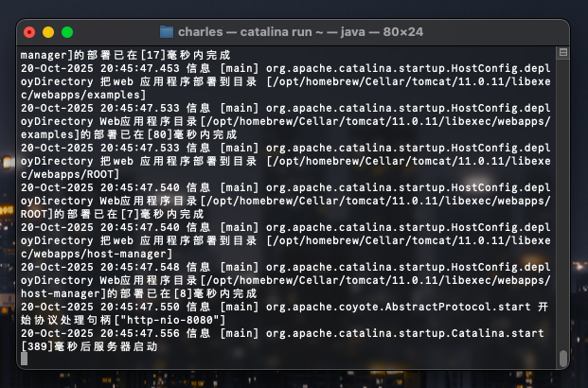
Task: Click the path text "c/webapps/examples]"
Action: tap(83, 95)
